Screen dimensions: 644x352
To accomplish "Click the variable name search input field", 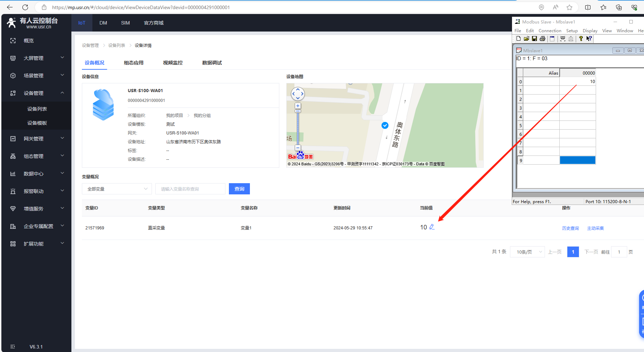I will (190, 189).
